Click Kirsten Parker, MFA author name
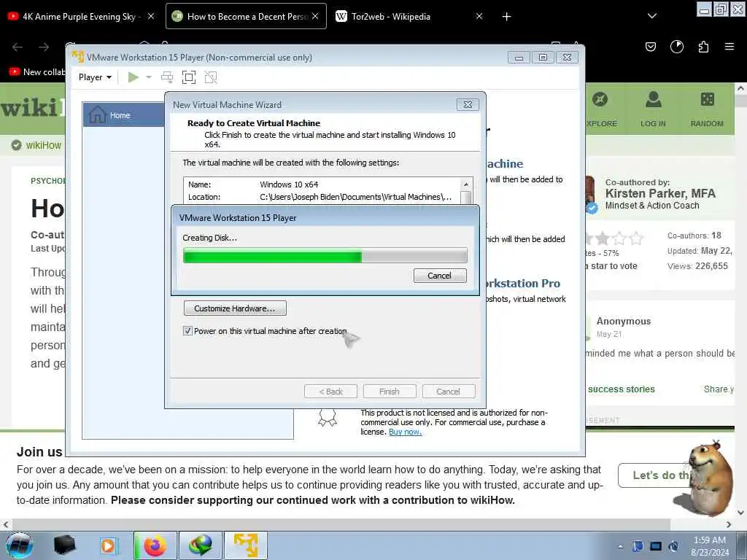The width and height of the screenshot is (747, 560). [660, 193]
